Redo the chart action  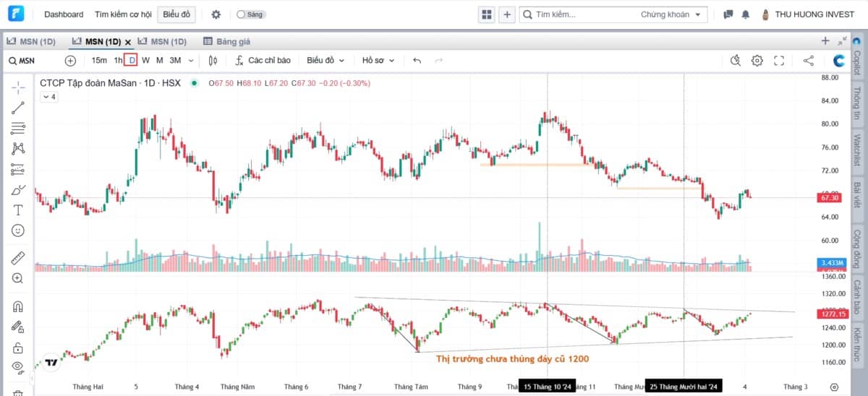pos(438,61)
